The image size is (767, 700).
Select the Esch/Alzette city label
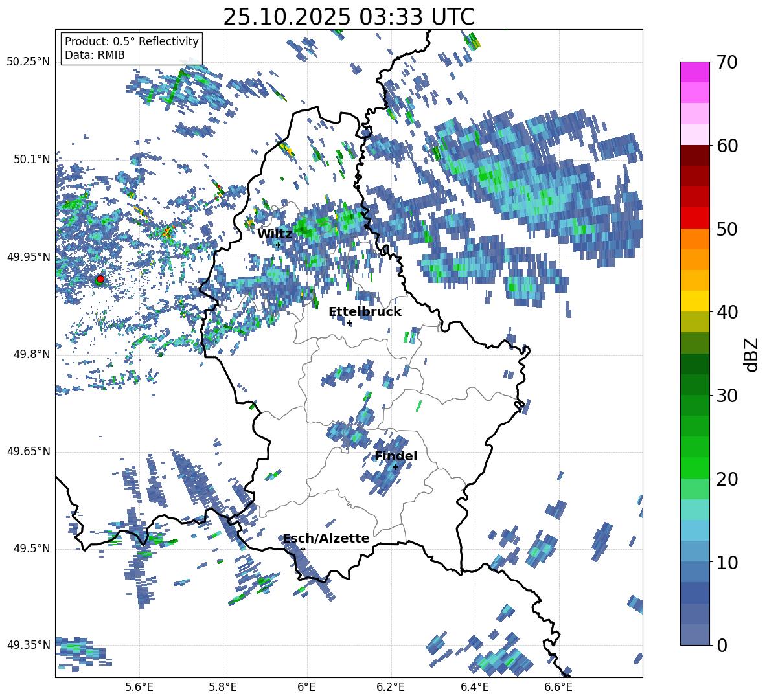coord(326,538)
